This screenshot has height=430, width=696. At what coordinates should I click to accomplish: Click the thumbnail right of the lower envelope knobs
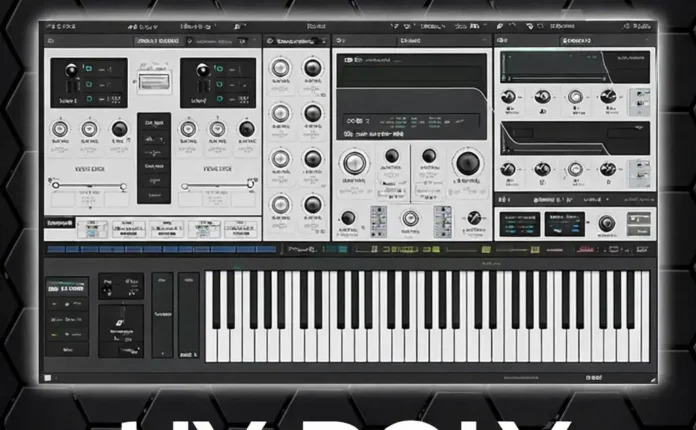click(x=639, y=174)
